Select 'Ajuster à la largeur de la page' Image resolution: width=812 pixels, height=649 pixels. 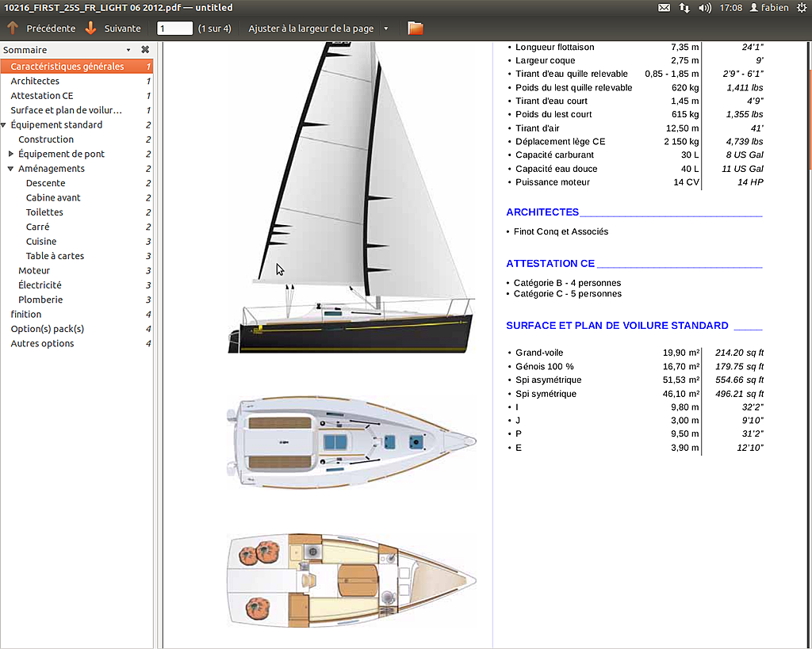click(x=311, y=29)
